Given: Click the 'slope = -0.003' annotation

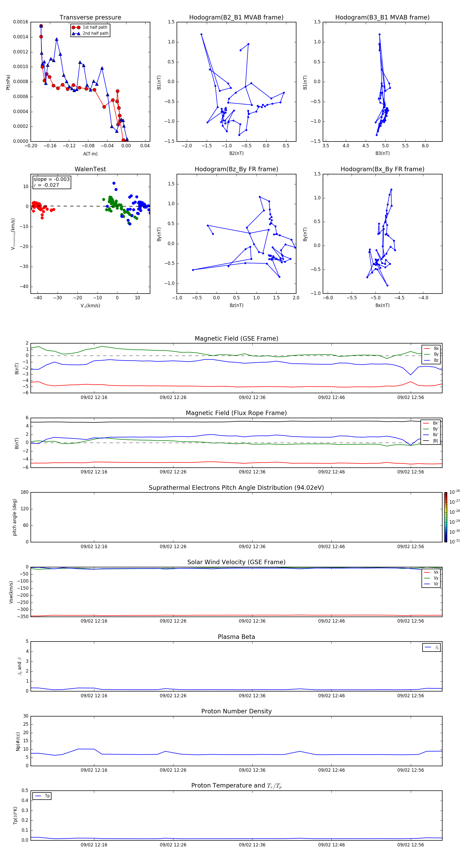Looking at the screenshot, I should point(52,179).
